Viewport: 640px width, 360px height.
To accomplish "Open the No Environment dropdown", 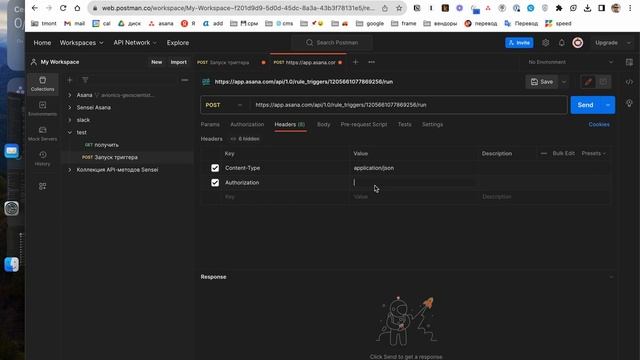I will [570, 62].
